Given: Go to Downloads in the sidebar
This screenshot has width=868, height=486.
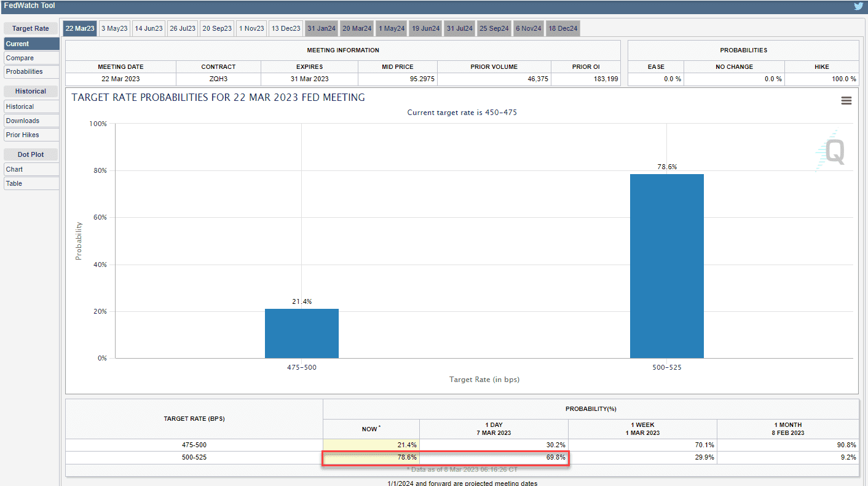Looking at the screenshot, I should point(31,121).
